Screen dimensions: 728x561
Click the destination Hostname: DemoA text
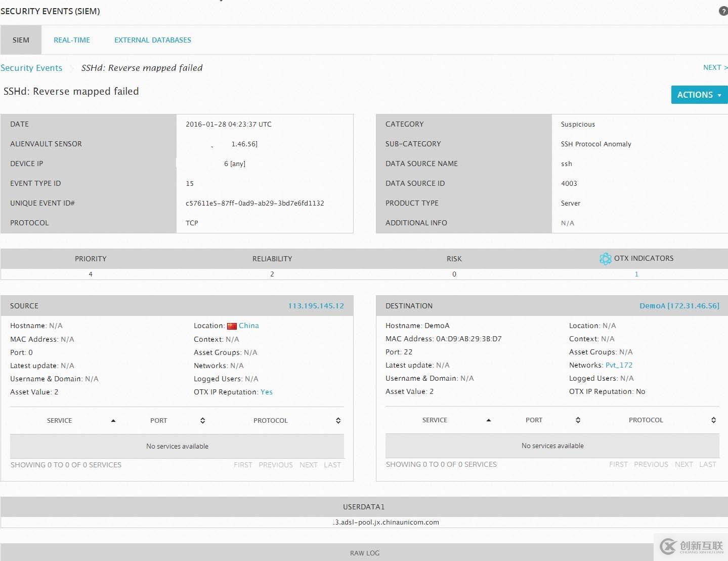pos(417,326)
